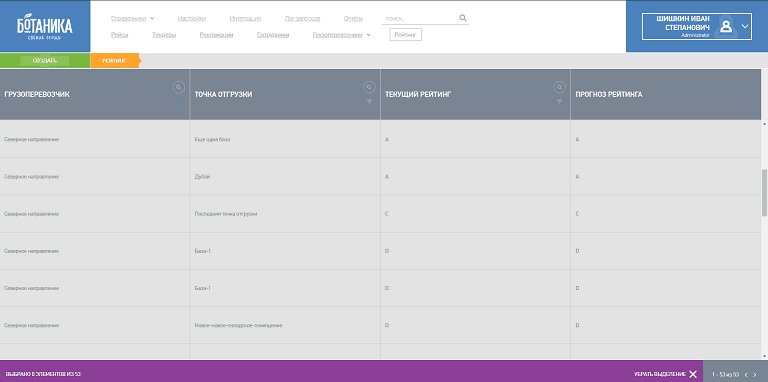Open search in Грузоперевозчик column header
Image resolution: width=768 pixels, height=382 pixels.
tap(178, 87)
